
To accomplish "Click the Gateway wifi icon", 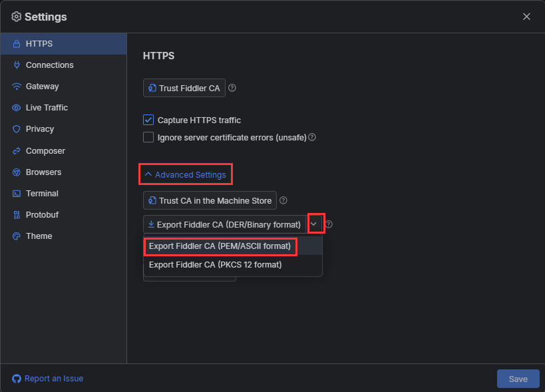I will (x=17, y=86).
